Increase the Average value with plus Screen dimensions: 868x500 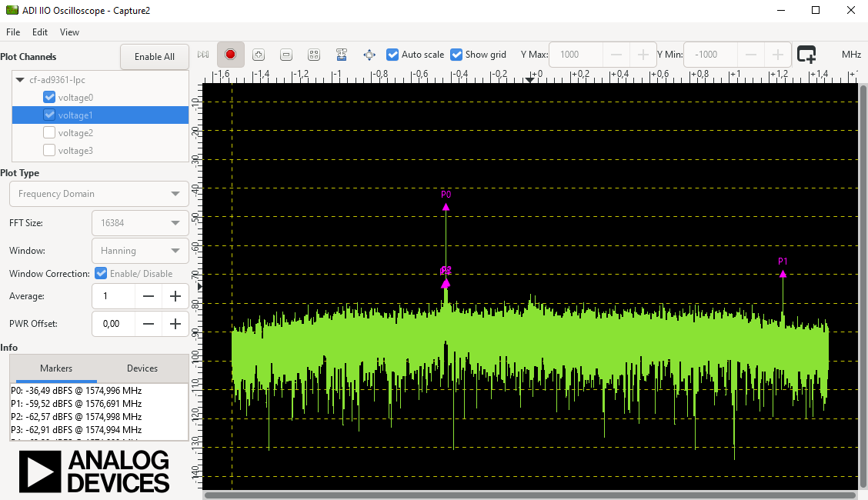[175, 296]
